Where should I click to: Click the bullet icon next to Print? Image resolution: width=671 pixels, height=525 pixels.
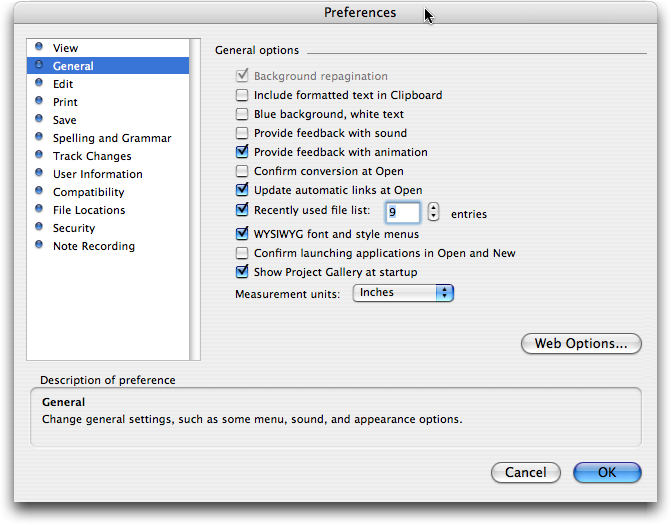pos(39,101)
